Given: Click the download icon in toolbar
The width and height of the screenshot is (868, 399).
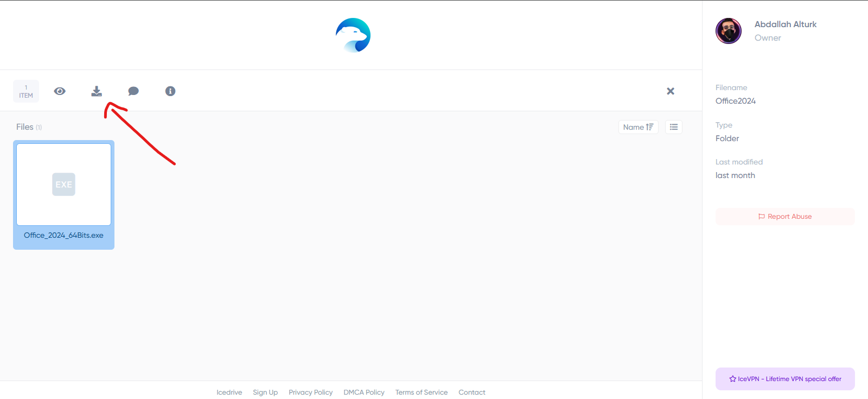Looking at the screenshot, I should coord(97,91).
